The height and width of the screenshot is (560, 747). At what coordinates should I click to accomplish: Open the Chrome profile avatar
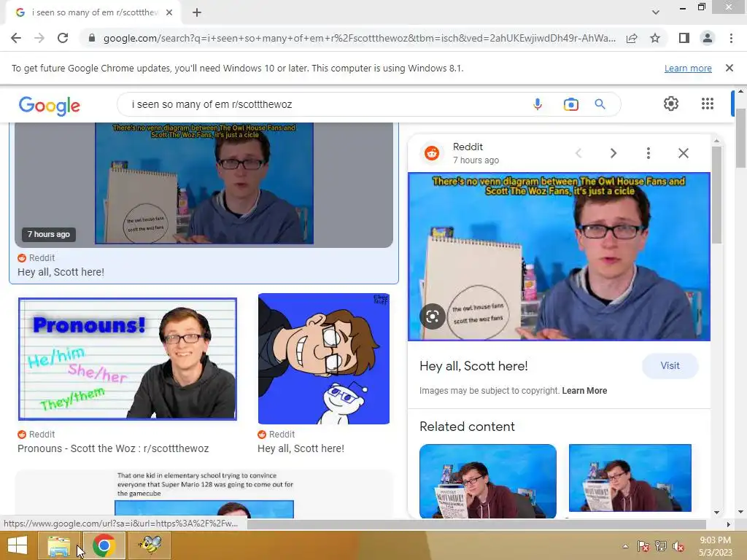pos(708,38)
